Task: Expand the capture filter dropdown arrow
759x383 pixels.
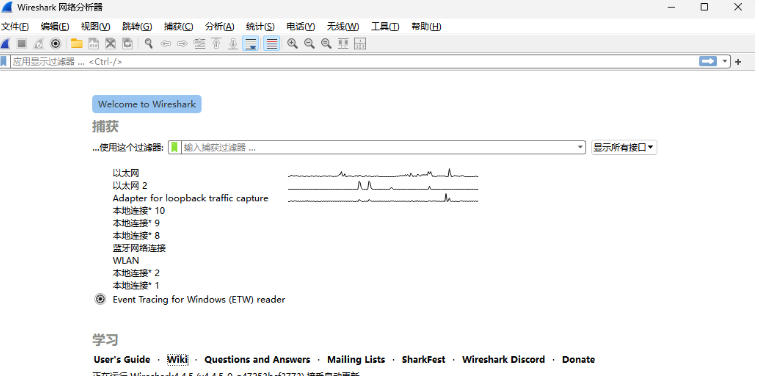Action: [580, 147]
